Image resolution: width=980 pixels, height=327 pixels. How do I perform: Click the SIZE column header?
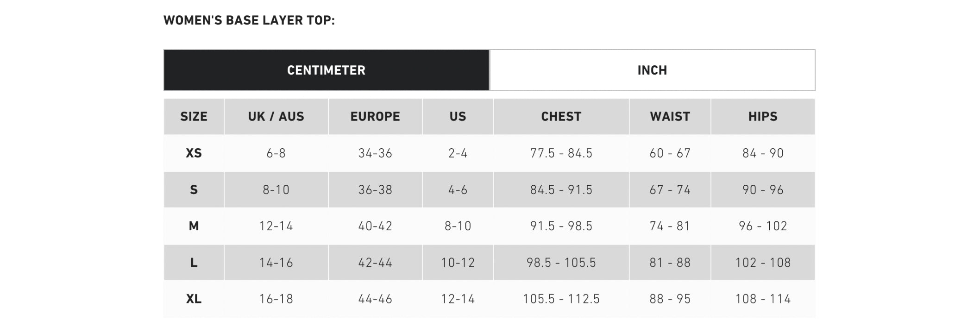point(194,116)
